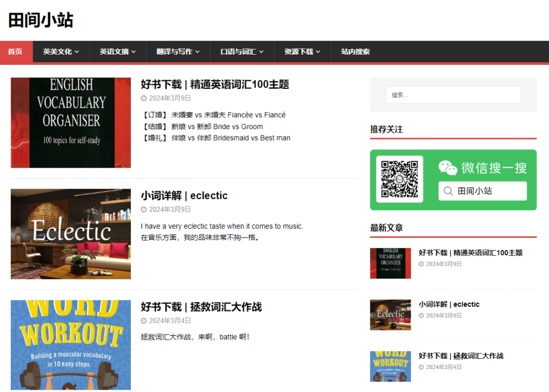Click the sentence 'I have a very eclectic taste'
This screenshot has width=549, height=392.
222,226
